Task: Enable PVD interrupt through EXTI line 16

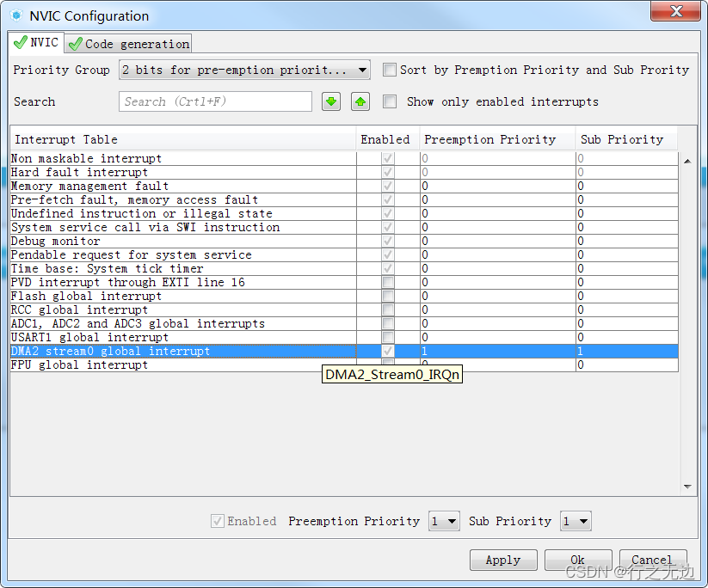Action: (387, 283)
